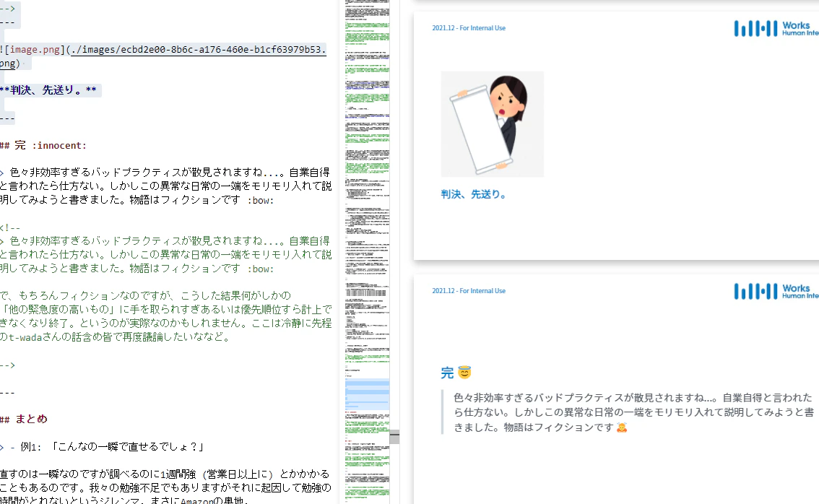Click the '<!--' comment opening line
Viewport: 819px width, 504px height.
click(x=10, y=227)
